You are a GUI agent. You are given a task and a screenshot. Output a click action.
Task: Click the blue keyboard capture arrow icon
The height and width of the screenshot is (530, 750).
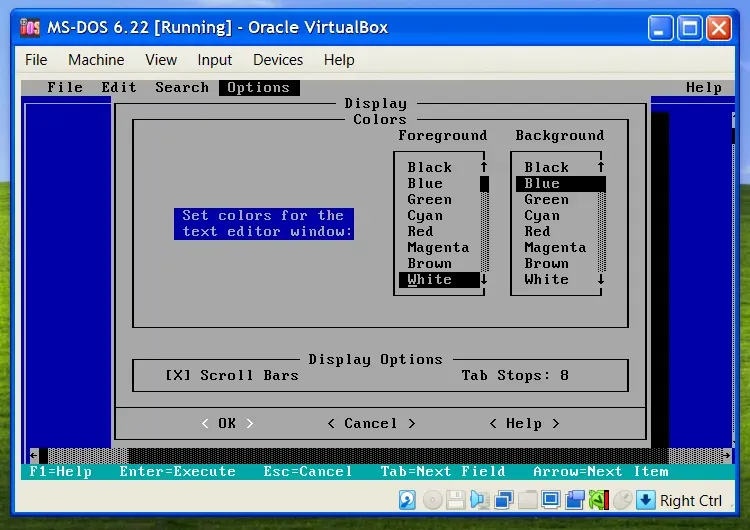click(645, 500)
